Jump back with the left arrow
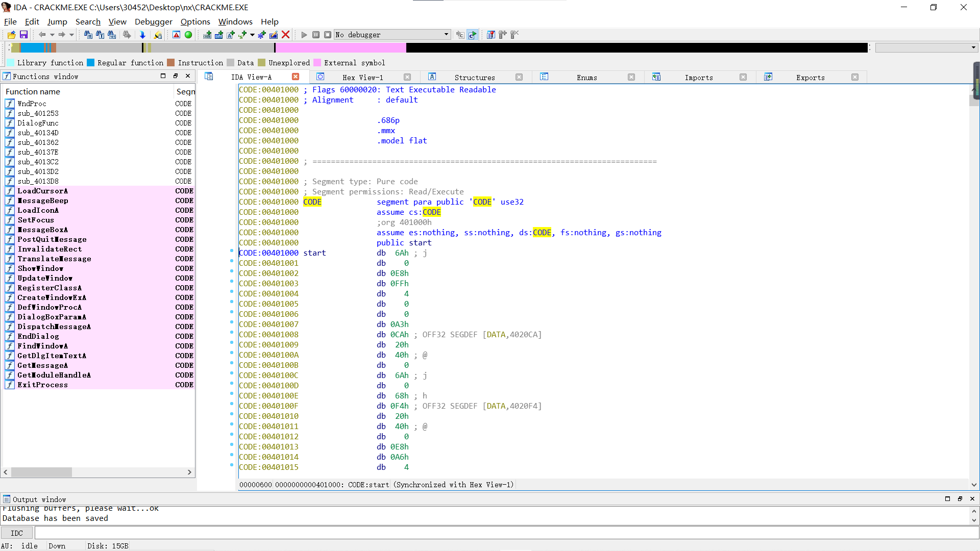 pyautogui.click(x=42, y=35)
